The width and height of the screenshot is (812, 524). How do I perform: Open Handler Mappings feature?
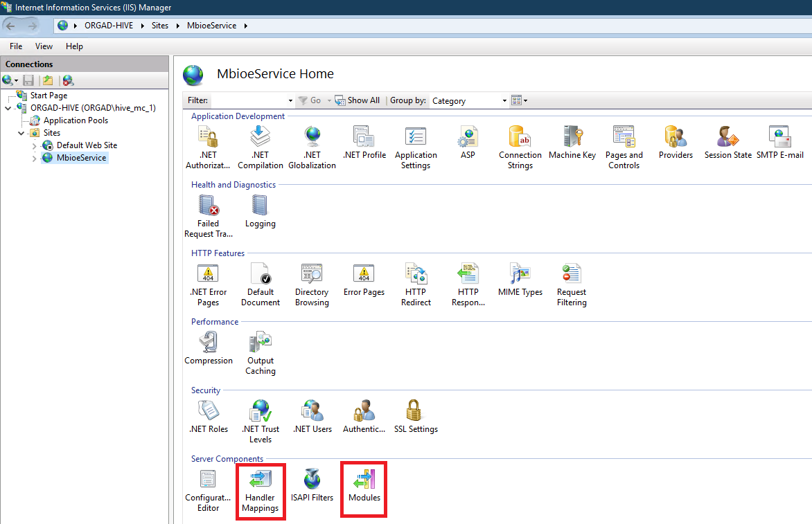click(x=260, y=490)
